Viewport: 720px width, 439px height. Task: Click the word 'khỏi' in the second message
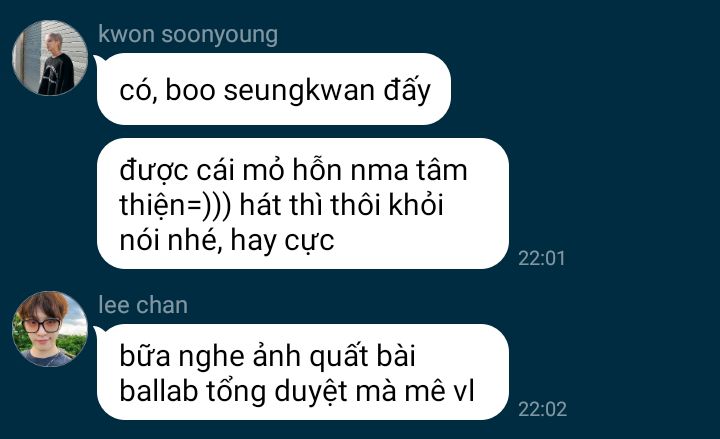416,204
